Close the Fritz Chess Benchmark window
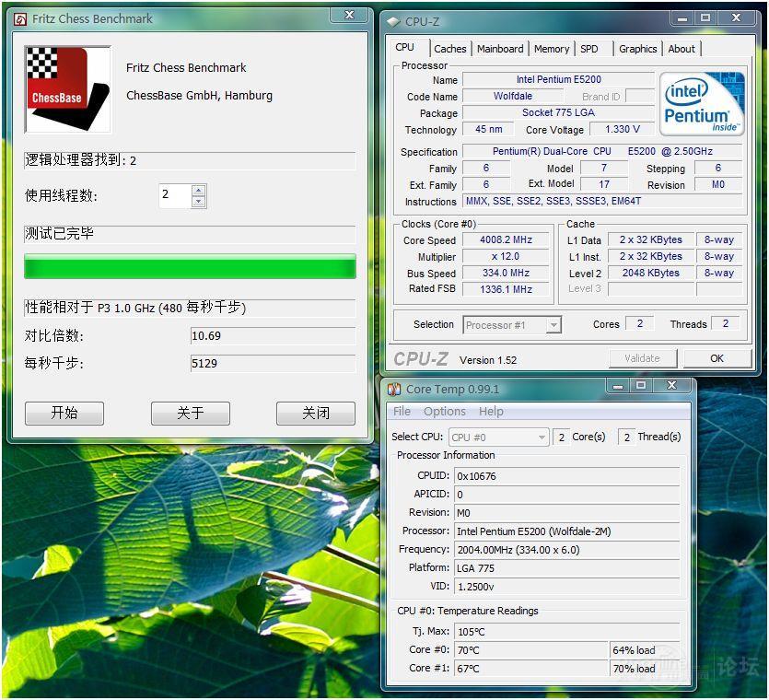Screen dimensions: 769x700 tap(349, 16)
